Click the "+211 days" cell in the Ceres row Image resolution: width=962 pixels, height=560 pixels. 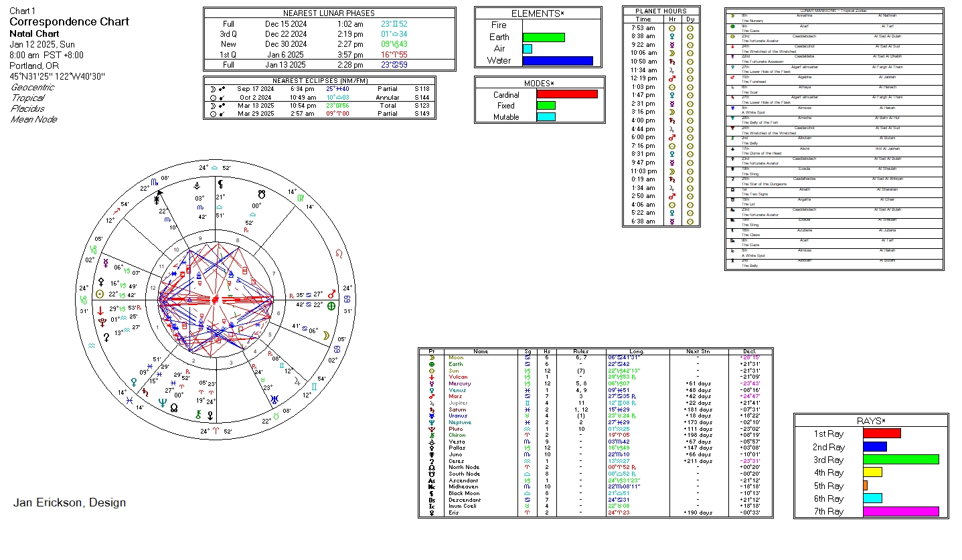697,461
